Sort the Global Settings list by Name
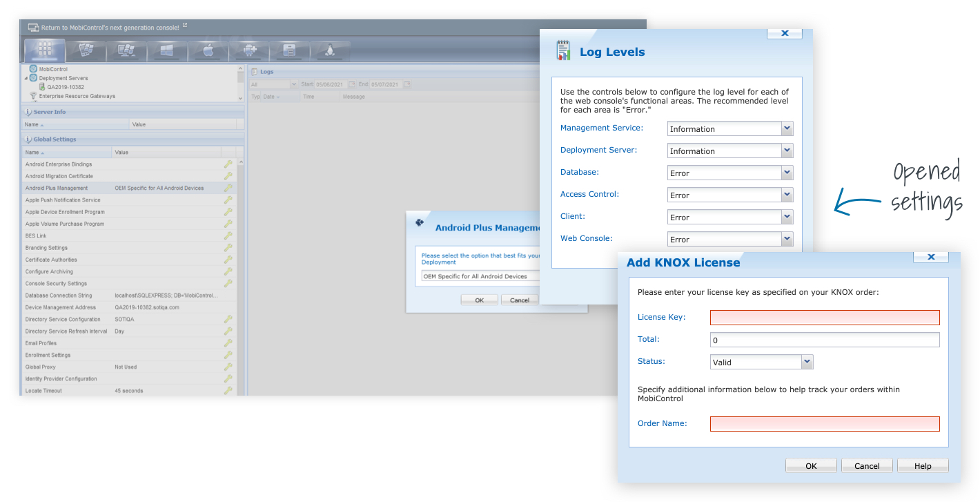 pyautogui.click(x=32, y=153)
